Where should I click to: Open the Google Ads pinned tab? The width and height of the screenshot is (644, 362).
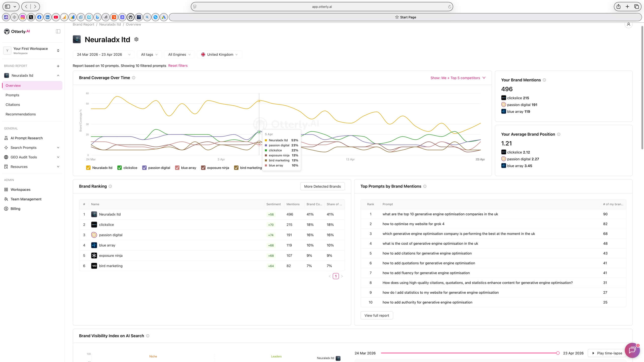tap(164, 17)
